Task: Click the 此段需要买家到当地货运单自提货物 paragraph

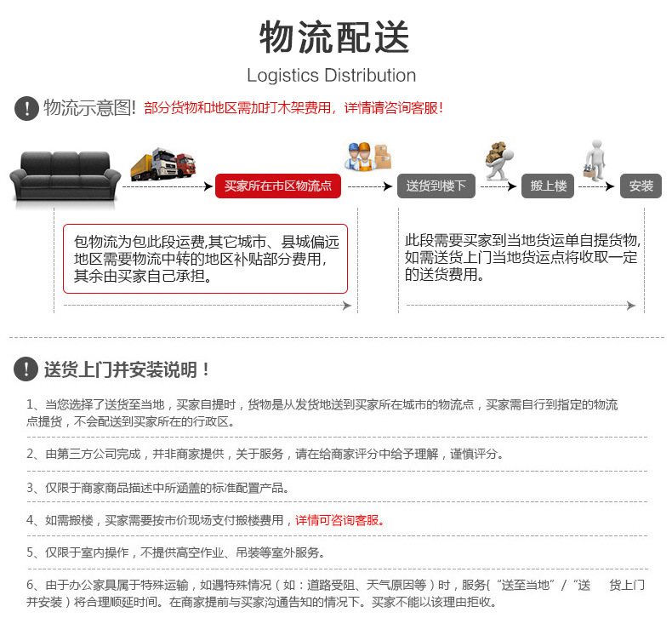Action: tap(522, 257)
